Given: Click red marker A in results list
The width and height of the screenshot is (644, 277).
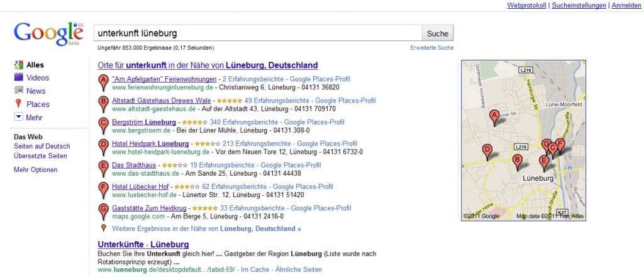Looking at the screenshot, I should click(x=104, y=82).
